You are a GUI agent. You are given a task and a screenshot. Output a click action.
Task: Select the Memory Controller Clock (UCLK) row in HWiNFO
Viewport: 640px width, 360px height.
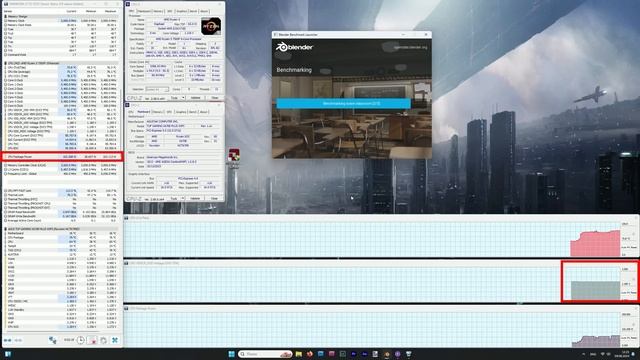tap(61, 165)
